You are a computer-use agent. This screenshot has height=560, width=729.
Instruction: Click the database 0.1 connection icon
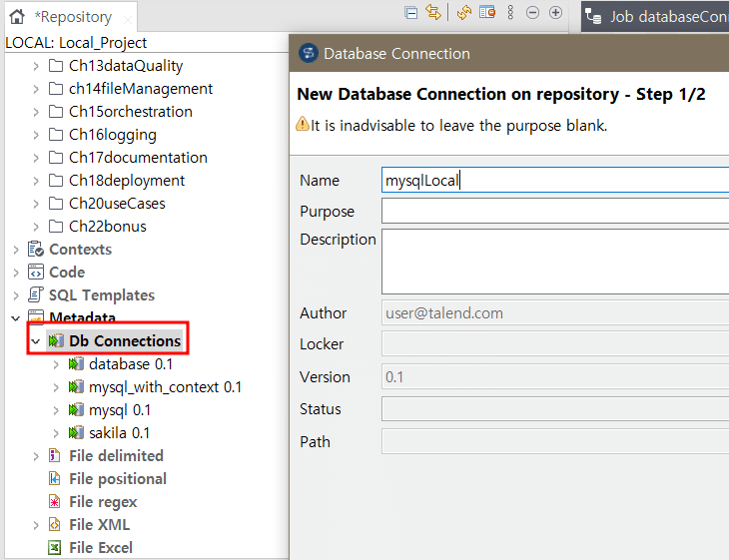click(x=76, y=364)
